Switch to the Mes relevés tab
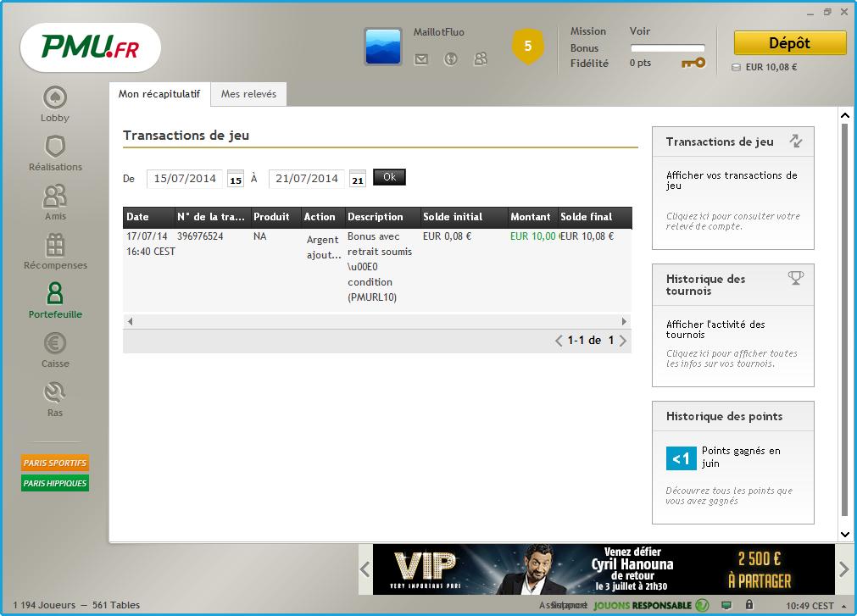Screen dimensions: 857x616 click(248, 94)
